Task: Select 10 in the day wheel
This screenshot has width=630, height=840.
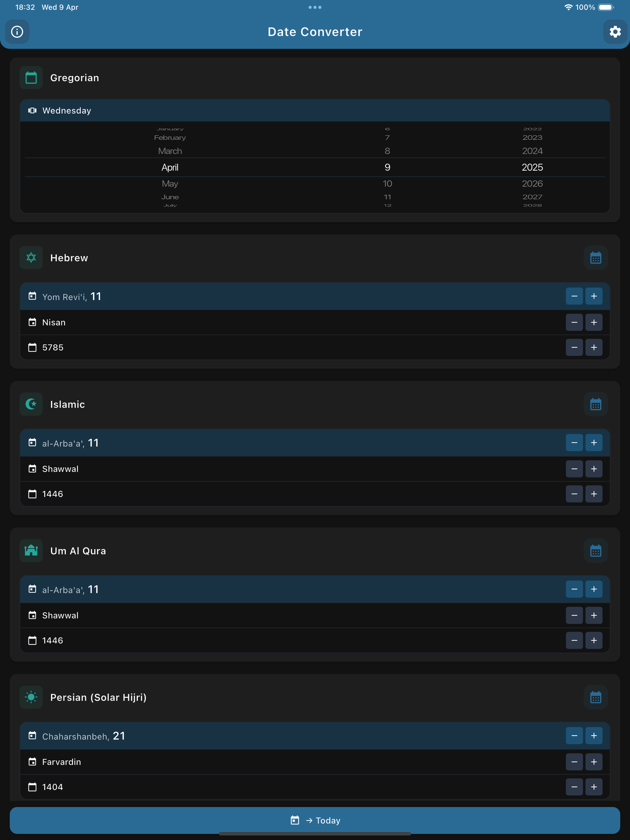Action: (x=387, y=183)
